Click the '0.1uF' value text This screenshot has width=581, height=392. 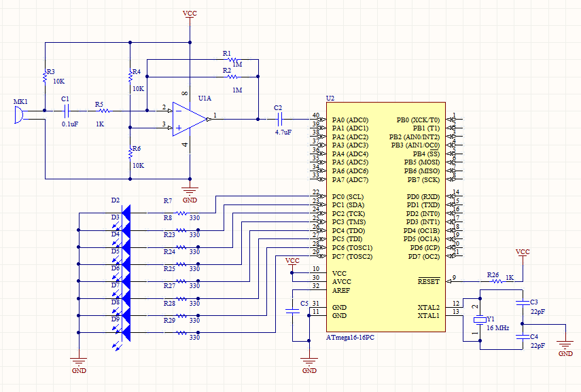coord(70,124)
